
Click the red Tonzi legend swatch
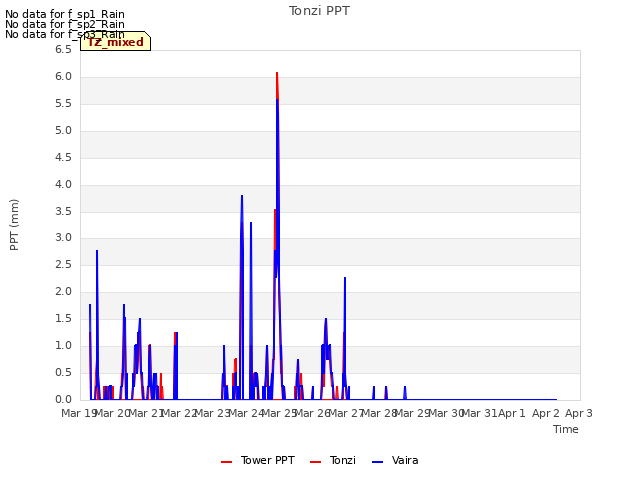[x=316, y=462]
